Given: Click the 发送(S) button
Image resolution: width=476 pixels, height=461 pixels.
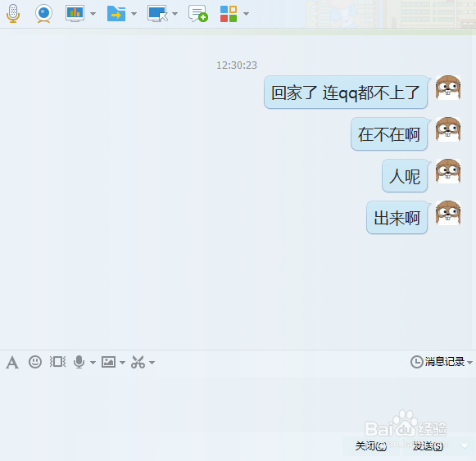Looking at the screenshot, I should point(428,446).
